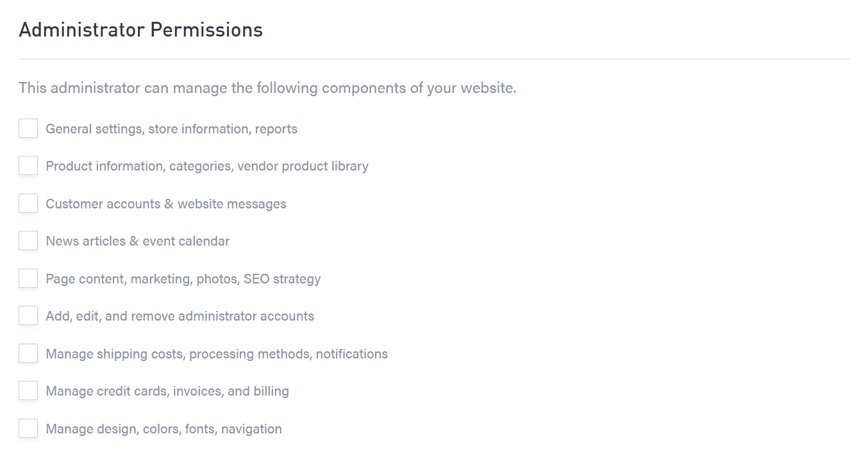Tick the Product information, categories checkbox
Screen dimensions: 868x461
28,166
